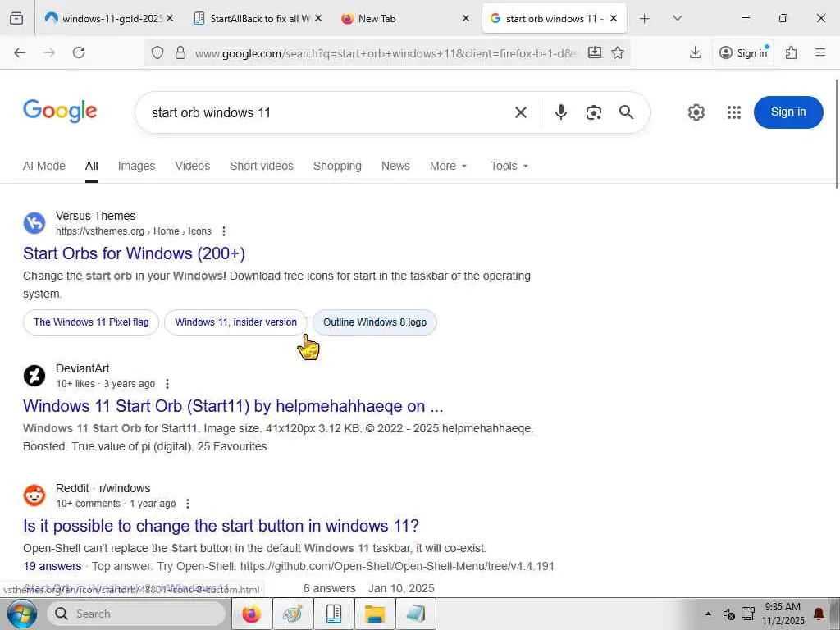The image size is (840, 630).
Task: Open the Google apps grid icon
Action: [734, 112]
